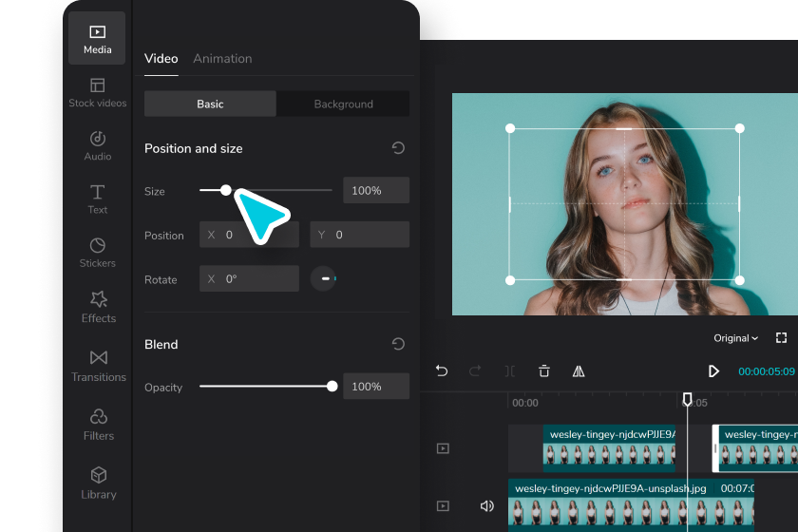Click the rotate dial knob

pos(324,278)
